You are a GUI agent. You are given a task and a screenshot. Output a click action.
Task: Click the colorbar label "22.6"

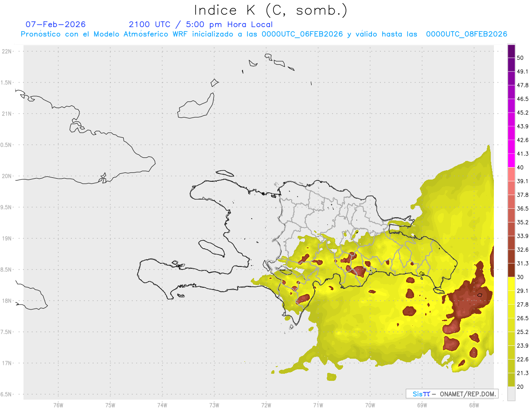click(523, 359)
